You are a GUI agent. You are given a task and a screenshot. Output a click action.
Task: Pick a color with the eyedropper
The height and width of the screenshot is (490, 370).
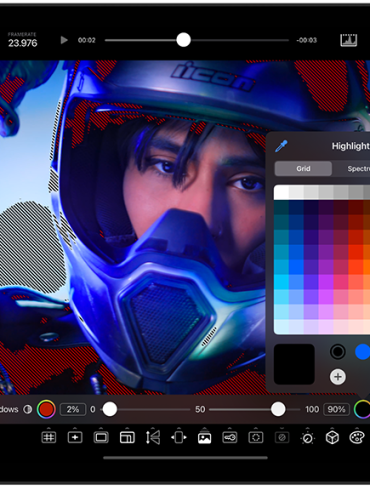[281, 146]
